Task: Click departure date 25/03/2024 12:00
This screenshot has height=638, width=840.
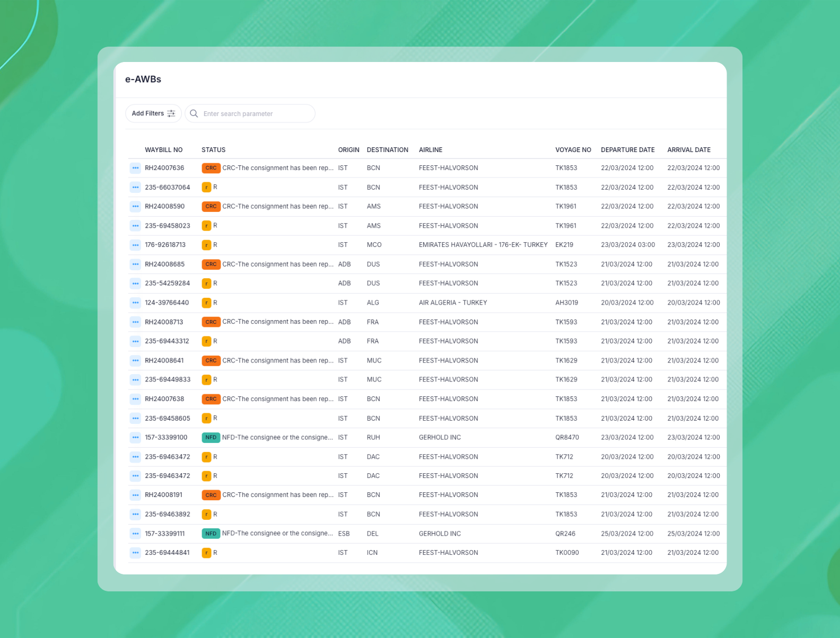Action: tap(627, 534)
